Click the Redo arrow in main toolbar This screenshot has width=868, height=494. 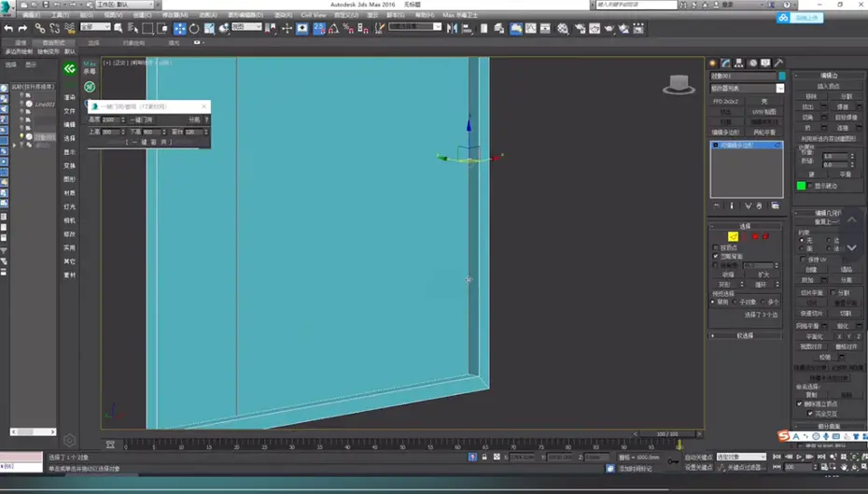[22, 28]
